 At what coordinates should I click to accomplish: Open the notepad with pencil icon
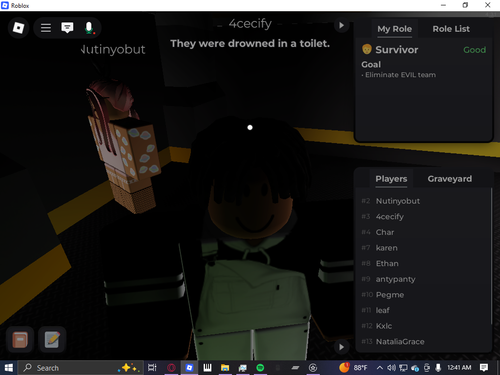tap(52, 340)
